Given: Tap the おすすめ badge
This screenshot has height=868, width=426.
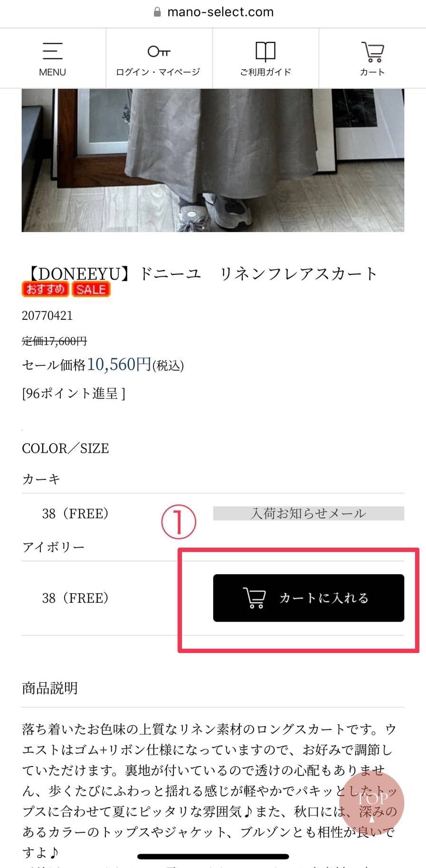Looking at the screenshot, I should [46, 289].
